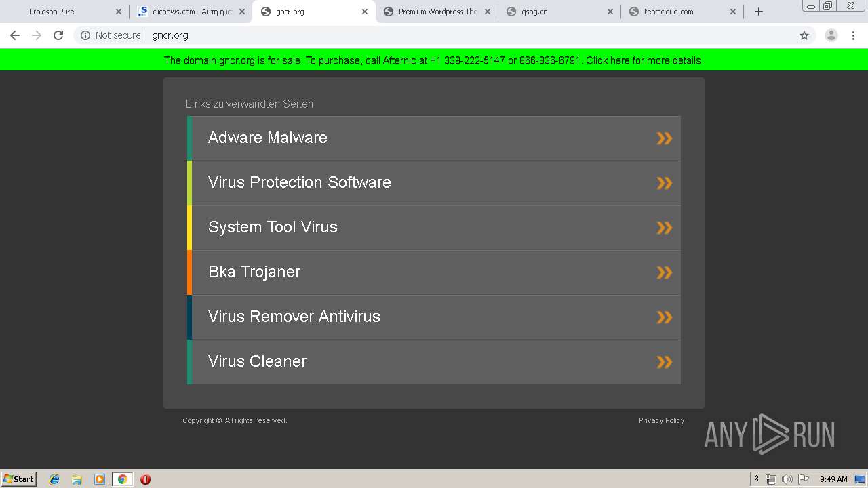Open red Opera icon in taskbar
This screenshot has height=488, width=868.
click(x=145, y=479)
